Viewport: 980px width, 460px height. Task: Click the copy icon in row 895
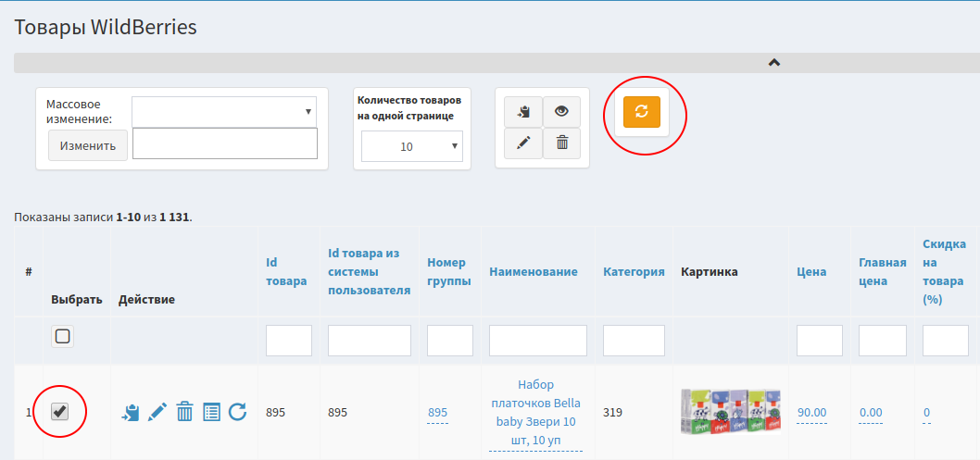pyautogui.click(x=130, y=412)
